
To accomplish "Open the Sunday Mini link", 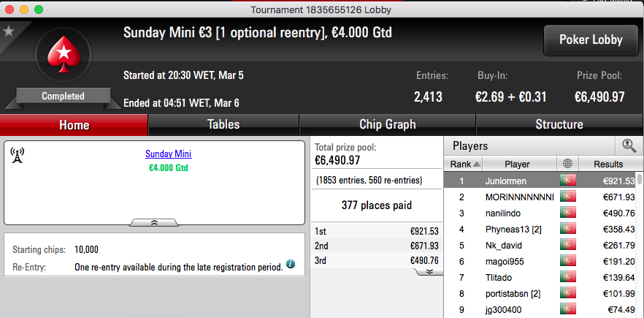I will [x=169, y=154].
